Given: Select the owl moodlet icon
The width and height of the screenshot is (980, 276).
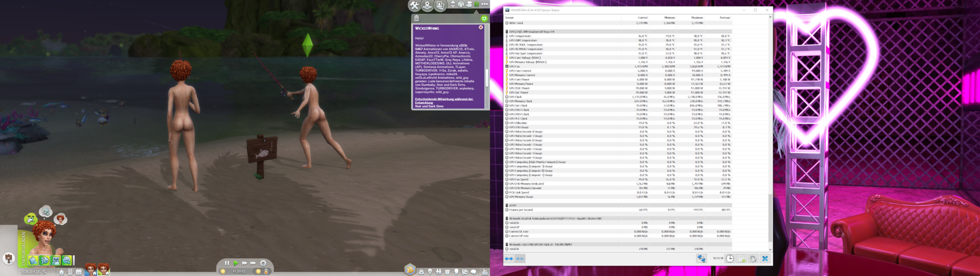Looking at the screenshot, I should [56, 261].
